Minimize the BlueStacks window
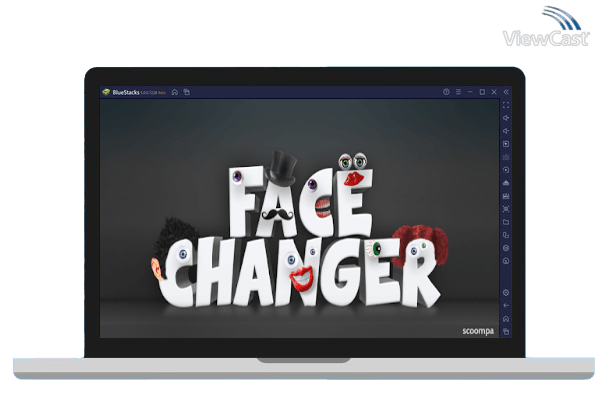Screen dimensions: 602x414 470,92
